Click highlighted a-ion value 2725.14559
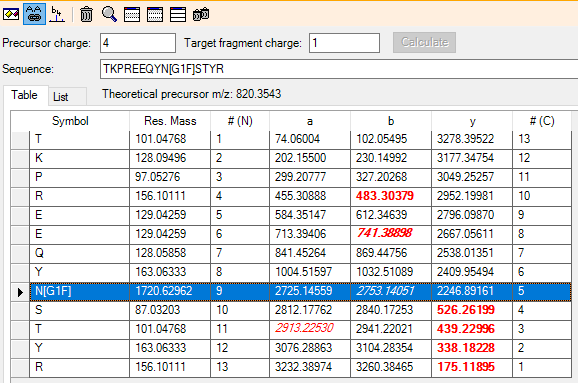578x383 pixels. [x=310, y=291]
